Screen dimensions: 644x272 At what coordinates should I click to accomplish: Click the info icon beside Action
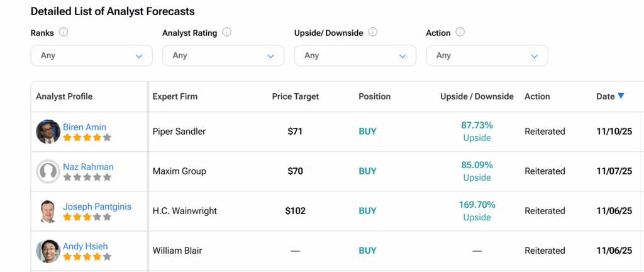coord(460,32)
